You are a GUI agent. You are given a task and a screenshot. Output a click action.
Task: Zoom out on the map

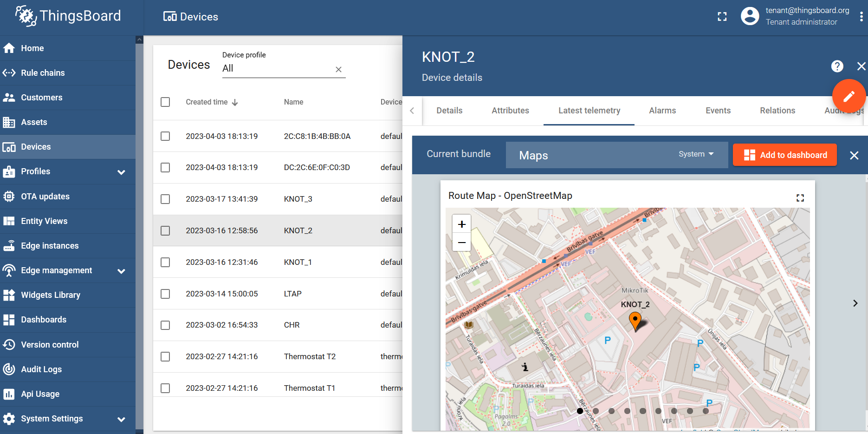(461, 242)
